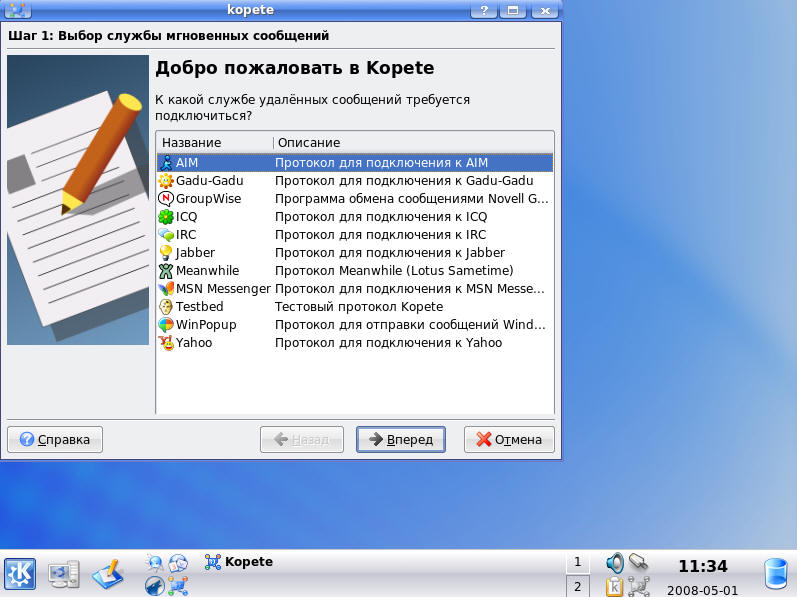Screen dimensions: 797x597
Task: Click the What's This question mark button
Action: click(483, 10)
